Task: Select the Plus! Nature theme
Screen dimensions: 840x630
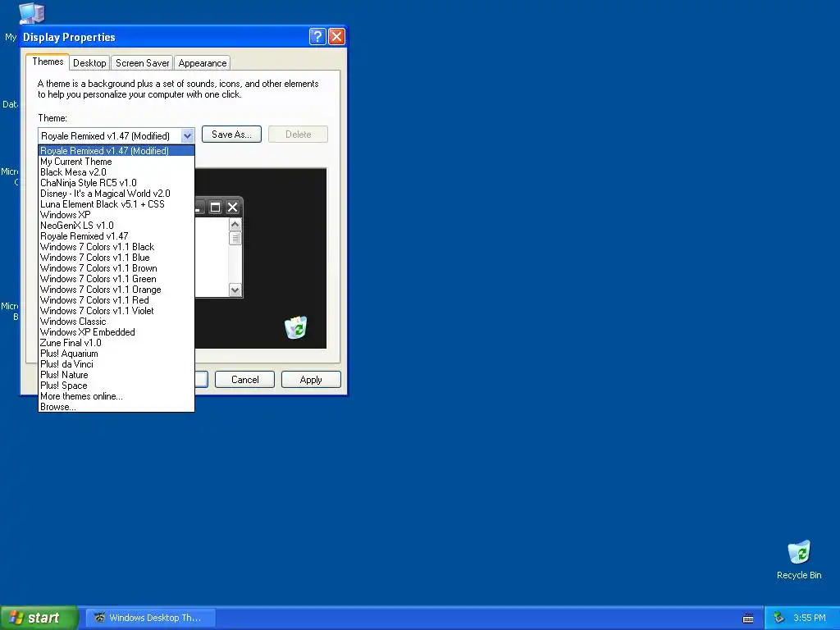Action: (116, 375)
